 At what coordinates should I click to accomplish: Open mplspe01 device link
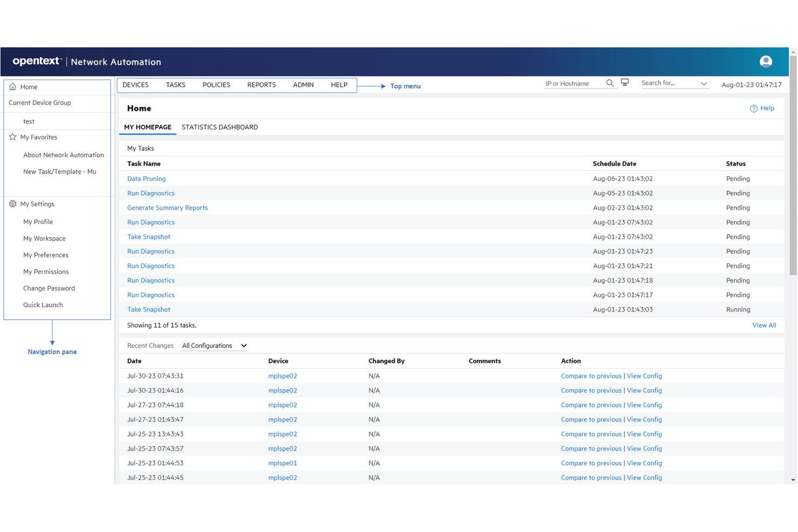[x=283, y=463]
